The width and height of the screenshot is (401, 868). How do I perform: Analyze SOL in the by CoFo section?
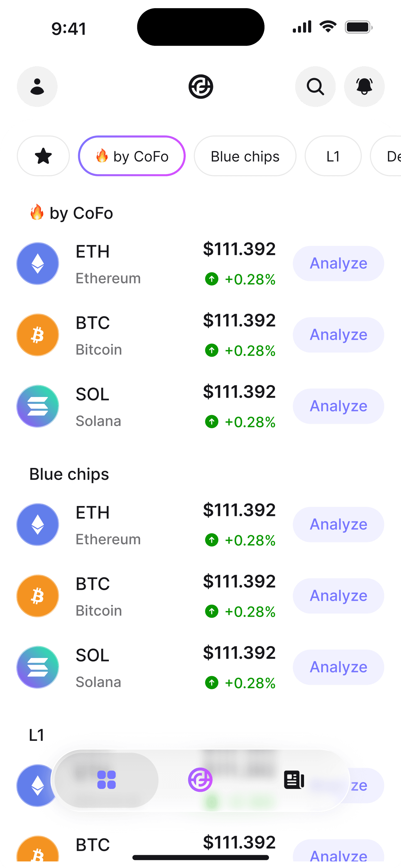[338, 406]
